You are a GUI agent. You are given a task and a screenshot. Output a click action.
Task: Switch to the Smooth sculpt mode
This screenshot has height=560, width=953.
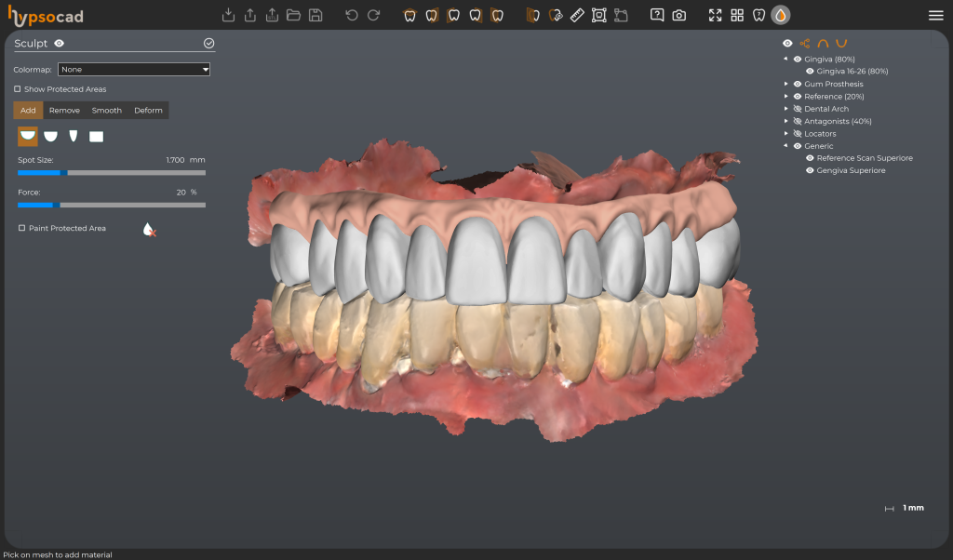coord(106,111)
